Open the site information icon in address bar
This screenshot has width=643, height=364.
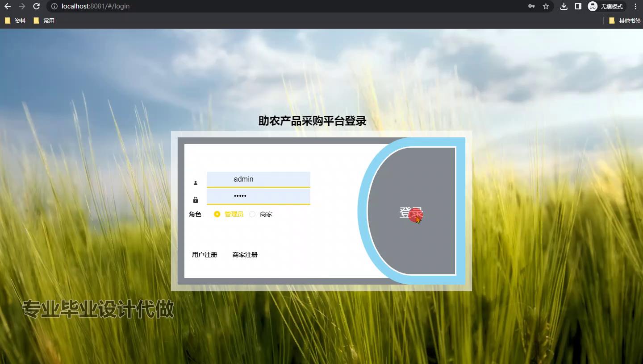pyautogui.click(x=54, y=6)
